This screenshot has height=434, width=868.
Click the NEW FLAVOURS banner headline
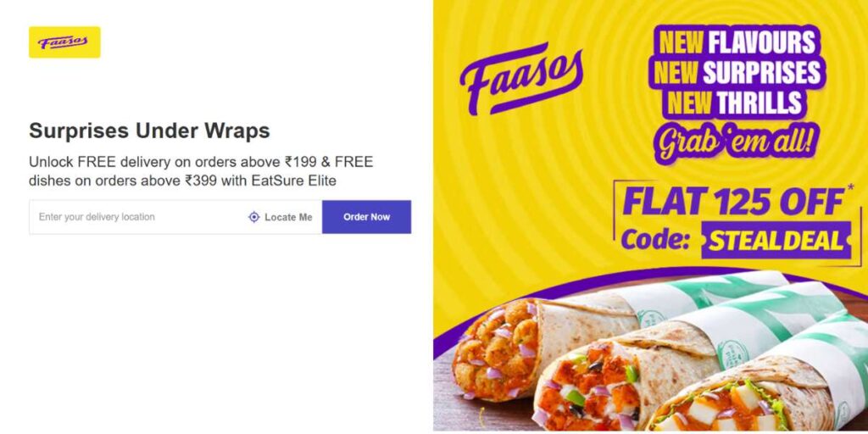click(737, 42)
